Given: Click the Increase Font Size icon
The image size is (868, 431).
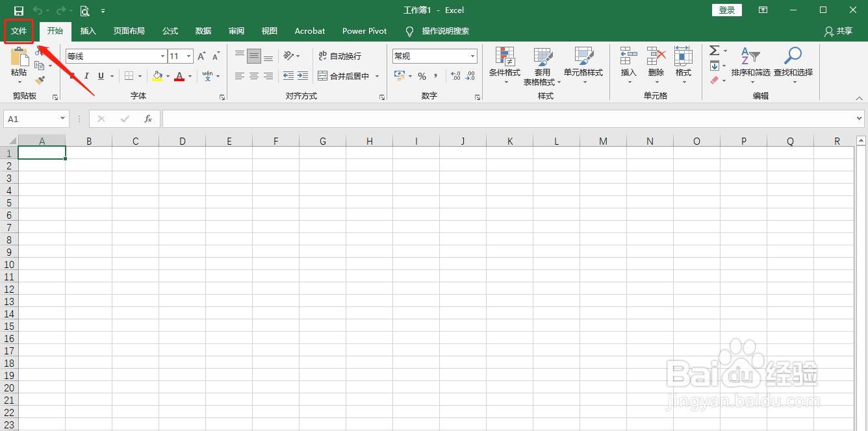Looking at the screenshot, I should click(x=202, y=56).
